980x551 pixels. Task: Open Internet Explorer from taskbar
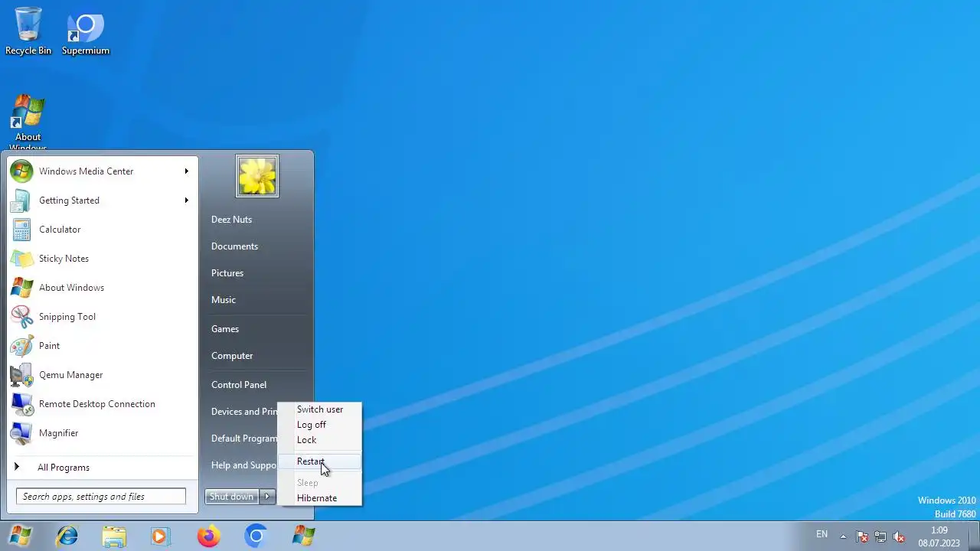click(x=67, y=536)
